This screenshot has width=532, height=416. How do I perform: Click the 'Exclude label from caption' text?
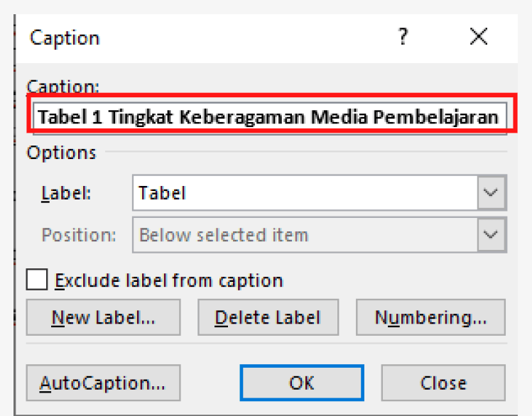click(169, 280)
